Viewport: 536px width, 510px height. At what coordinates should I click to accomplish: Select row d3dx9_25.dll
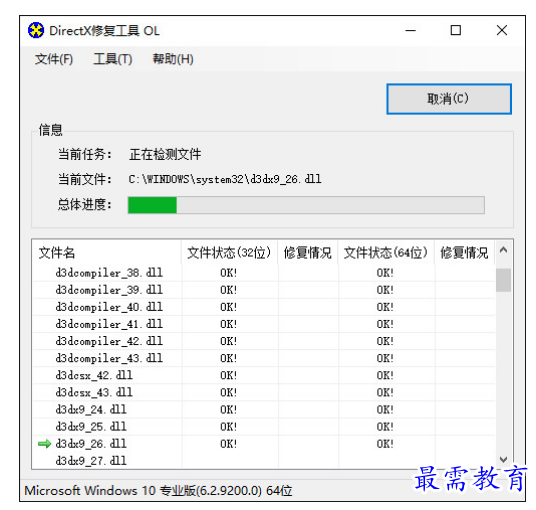click(264, 427)
